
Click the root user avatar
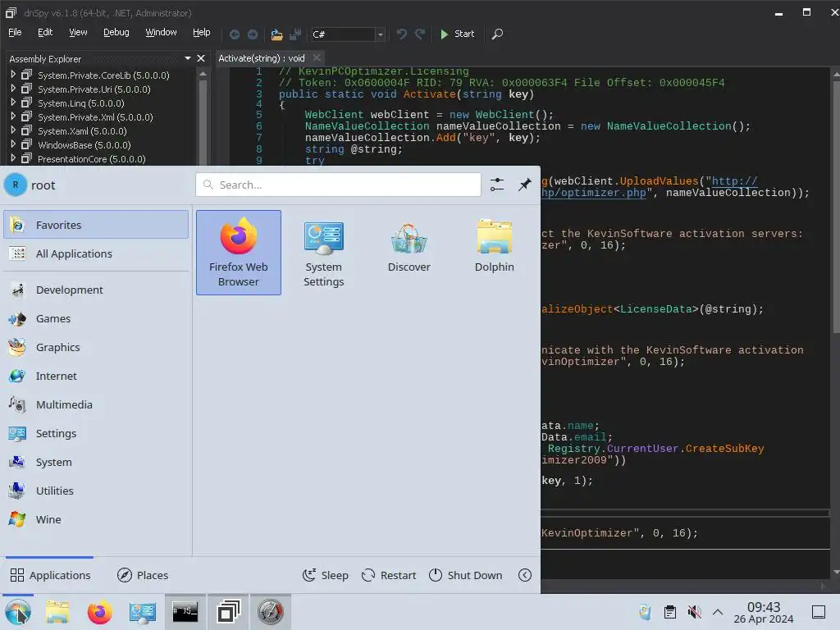(16, 185)
